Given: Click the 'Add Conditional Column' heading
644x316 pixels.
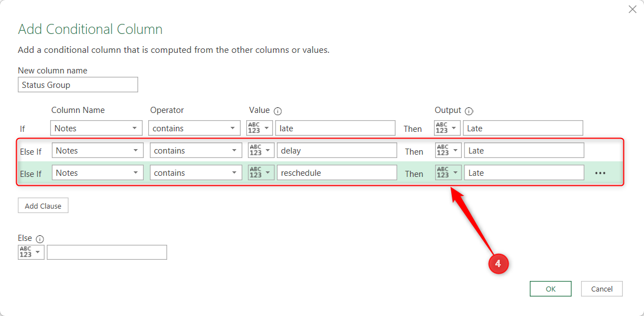Looking at the screenshot, I should tap(90, 29).
